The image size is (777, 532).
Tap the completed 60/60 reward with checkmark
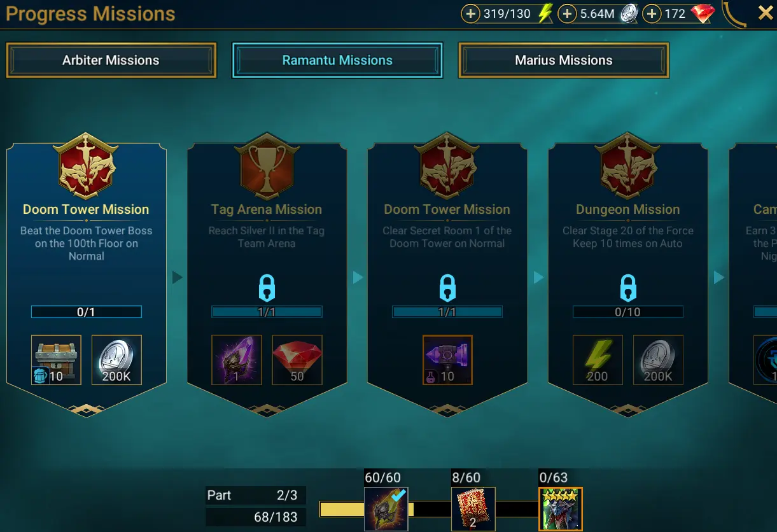[386, 509]
